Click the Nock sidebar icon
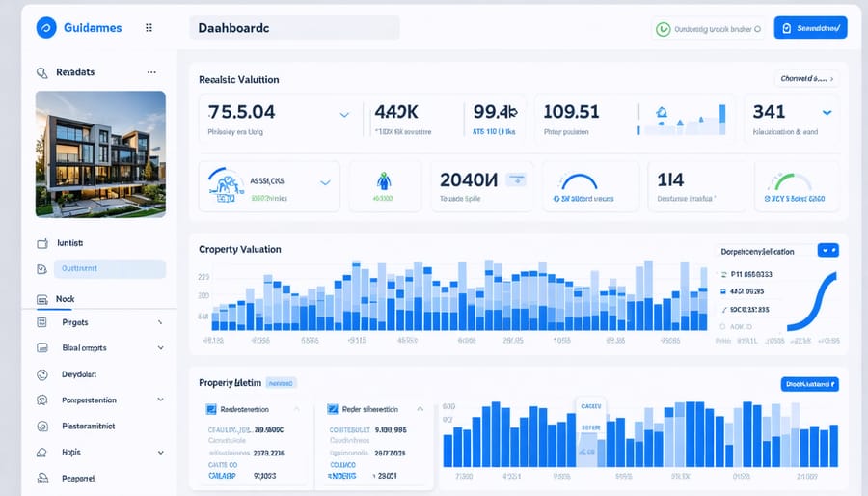This screenshot has height=496, width=868. tap(41, 300)
